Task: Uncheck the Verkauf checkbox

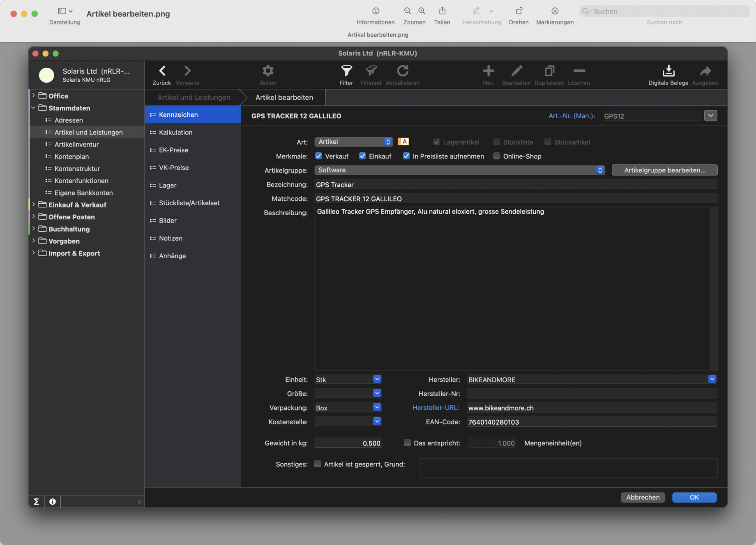Action: click(318, 156)
